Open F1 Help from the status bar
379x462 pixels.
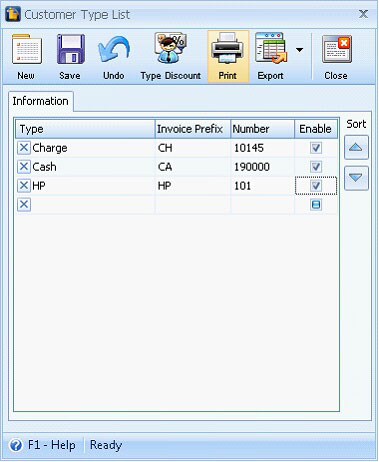(42, 445)
